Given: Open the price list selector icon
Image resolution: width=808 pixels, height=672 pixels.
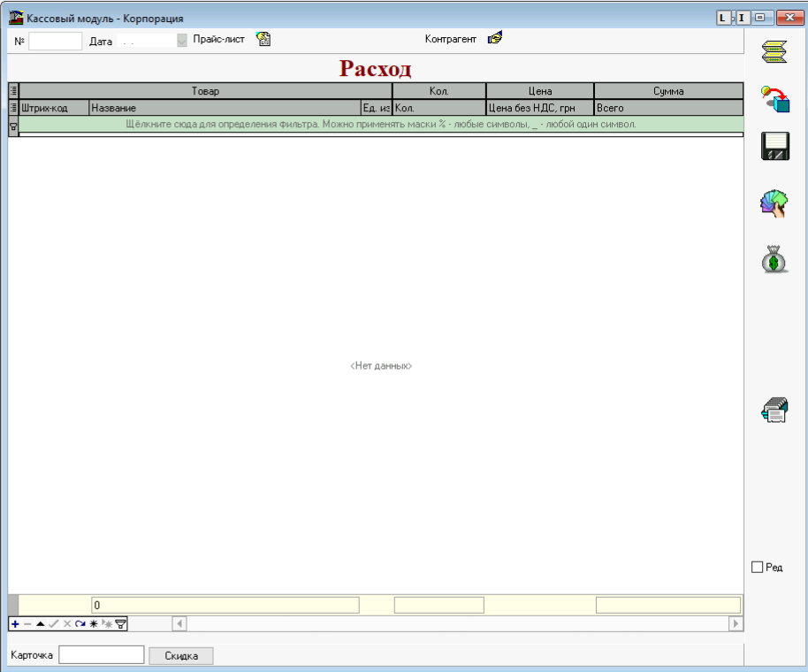Looking at the screenshot, I should click(263, 39).
